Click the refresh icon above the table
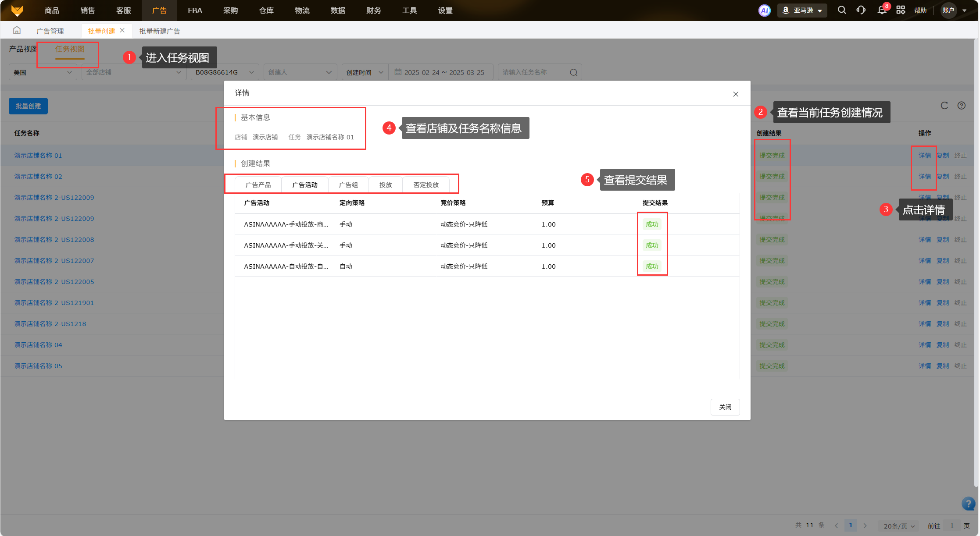The height and width of the screenshot is (536, 980). 944,106
